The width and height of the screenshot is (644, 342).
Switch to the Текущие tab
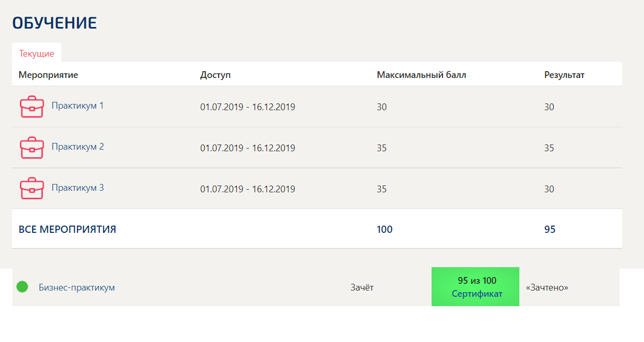tap(36, 54)
